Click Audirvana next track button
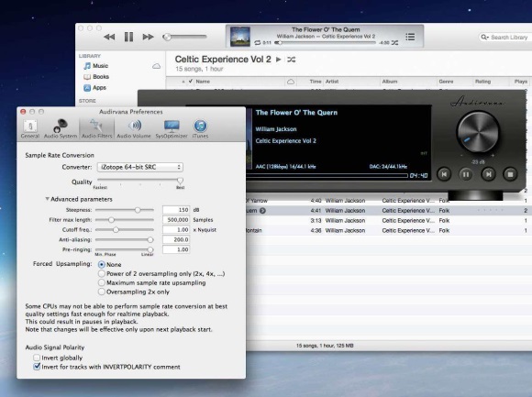 tap(488, 174)
